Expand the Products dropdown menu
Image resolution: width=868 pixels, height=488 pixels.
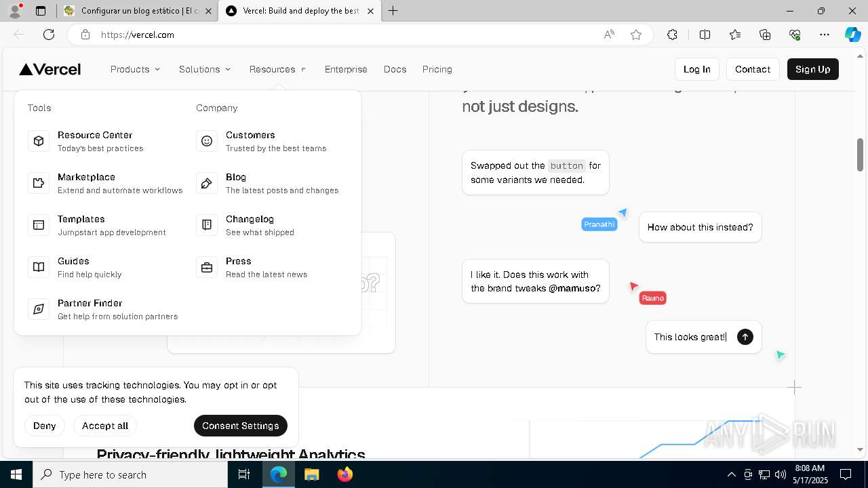click(x=136, y=69)
